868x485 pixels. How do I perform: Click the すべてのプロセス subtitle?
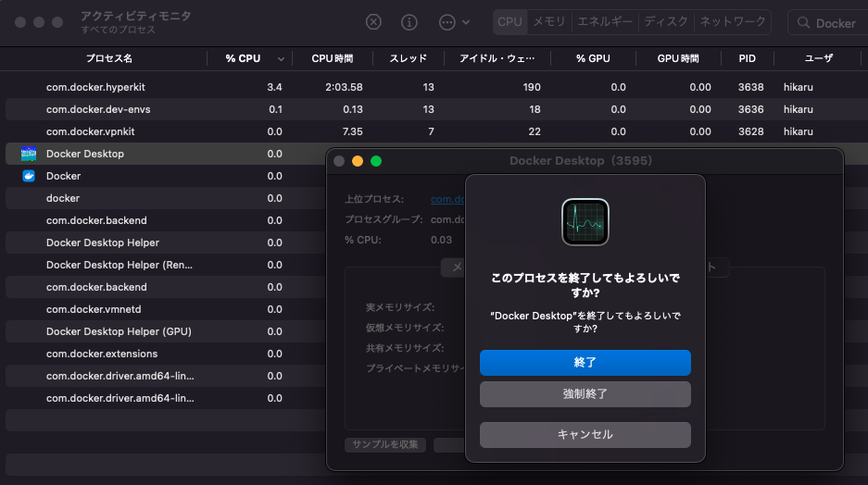(x=118, y=30)
